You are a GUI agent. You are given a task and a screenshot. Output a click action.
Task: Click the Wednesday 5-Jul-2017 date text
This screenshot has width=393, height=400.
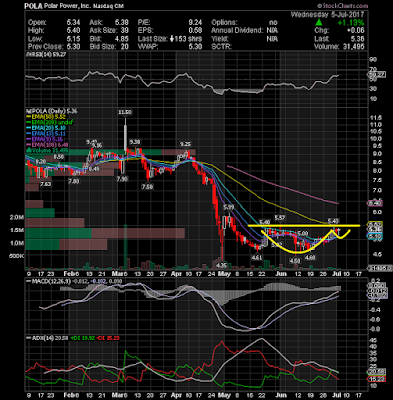pos(327,15)
